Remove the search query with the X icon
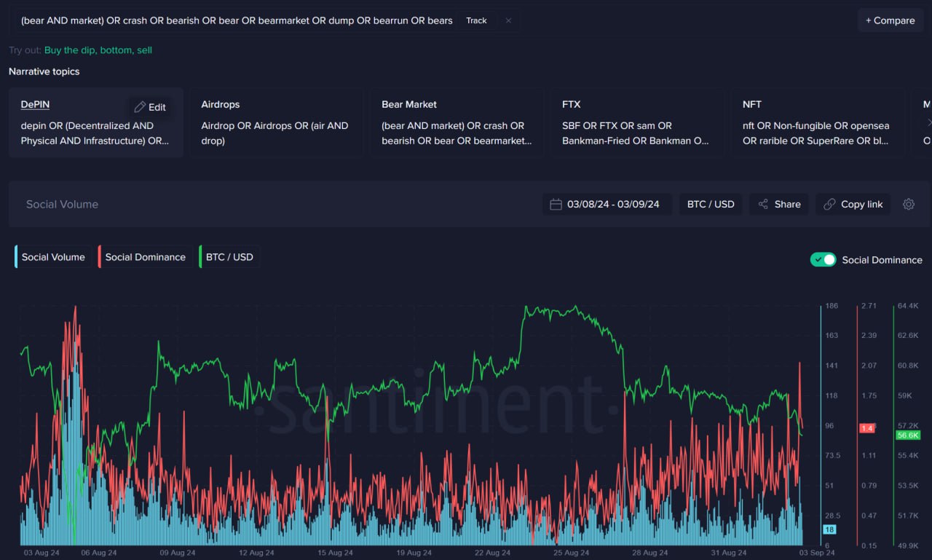Viewport: 932px width, 560px height. click(x=508, y=20)
